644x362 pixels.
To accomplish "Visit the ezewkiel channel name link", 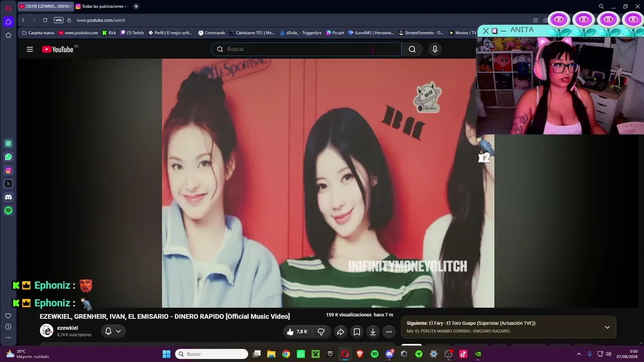I will coord(67,328).
